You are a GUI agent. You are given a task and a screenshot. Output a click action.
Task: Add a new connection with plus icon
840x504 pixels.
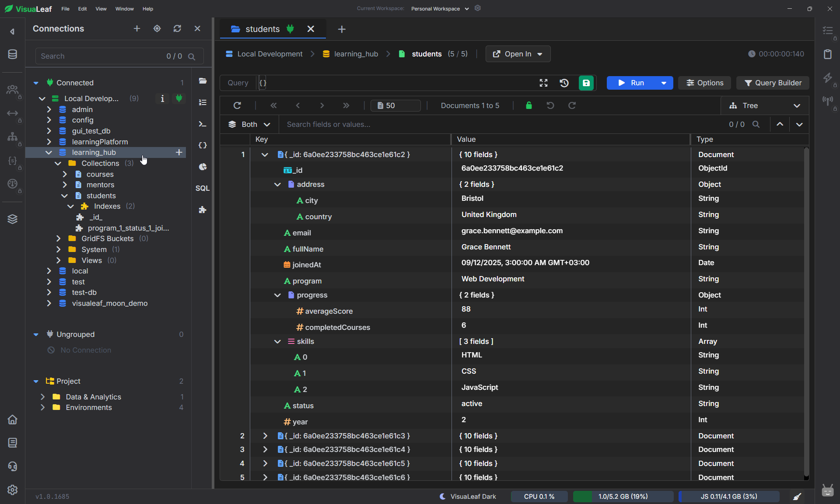coord(137,28)
